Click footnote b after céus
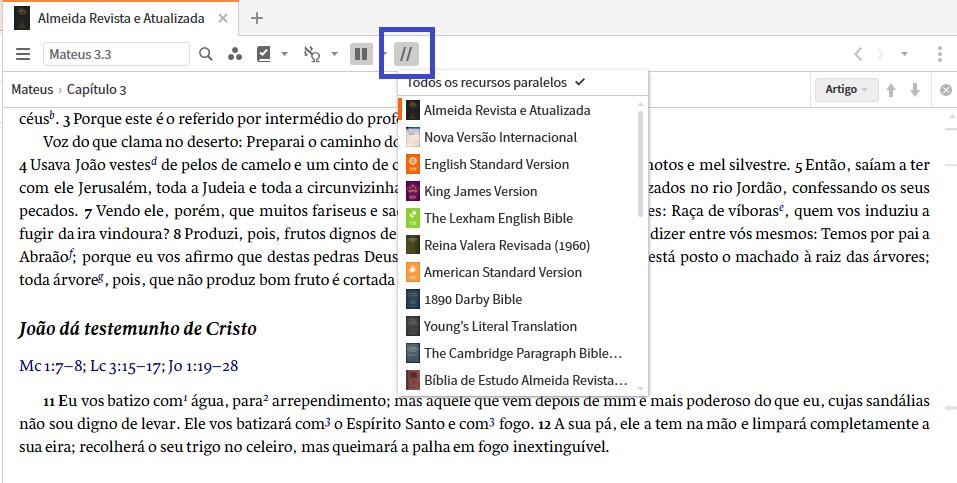The image size is (957, 483). tap(52, 114)
